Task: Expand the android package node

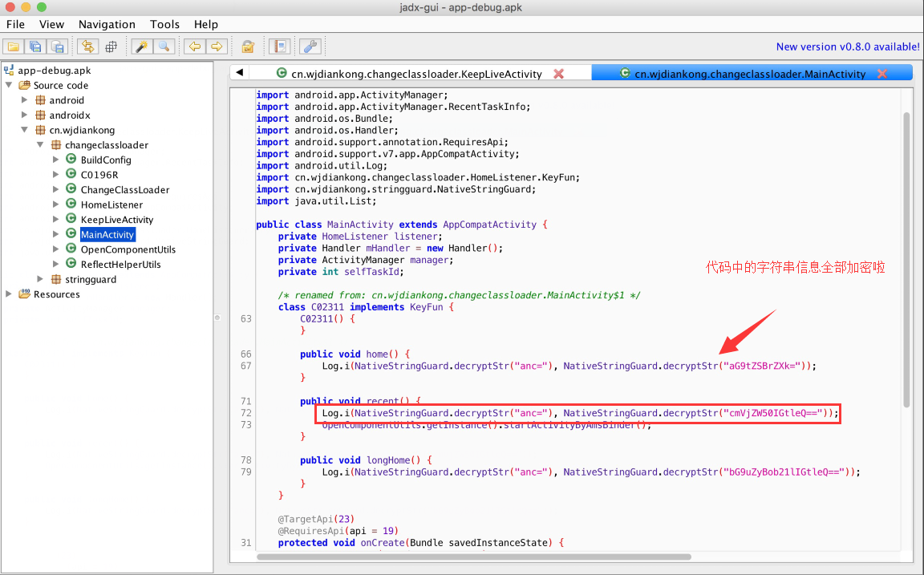Action: click(x=24, y=99)
